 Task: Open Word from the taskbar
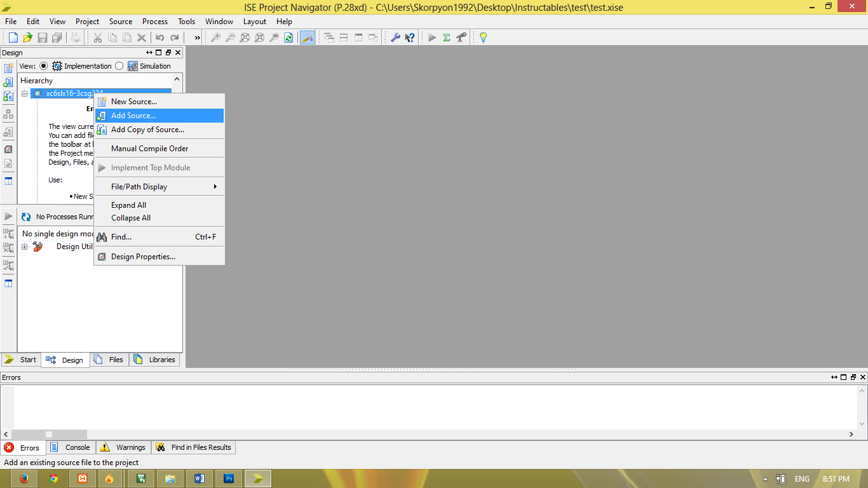[x=200, y=478]
